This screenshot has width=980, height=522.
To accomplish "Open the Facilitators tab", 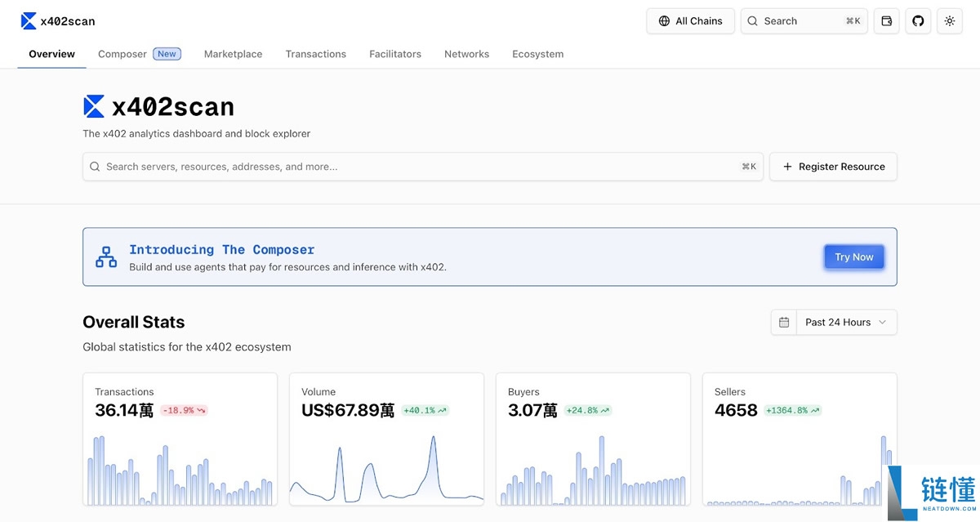I will (x=395, y=54).
